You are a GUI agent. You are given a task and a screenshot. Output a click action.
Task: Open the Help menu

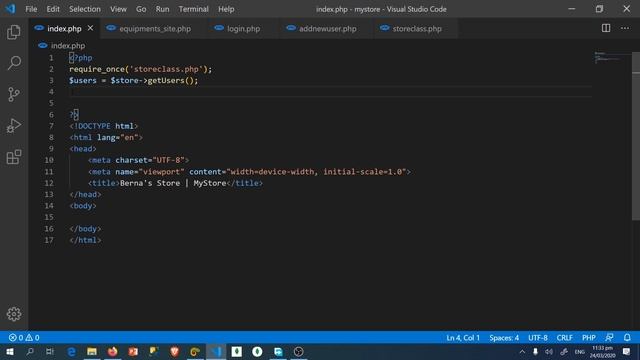tap(226, 9)
